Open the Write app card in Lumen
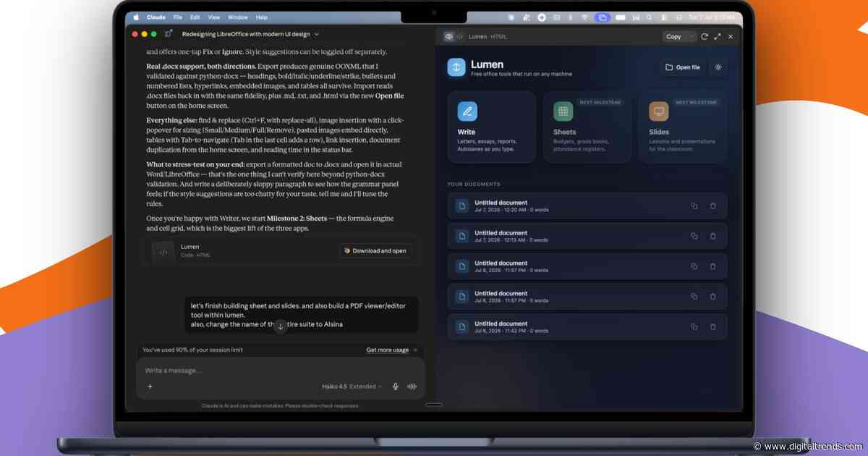Image resolution: width=868 pixels, height=456 pixels. pos(492,127)
